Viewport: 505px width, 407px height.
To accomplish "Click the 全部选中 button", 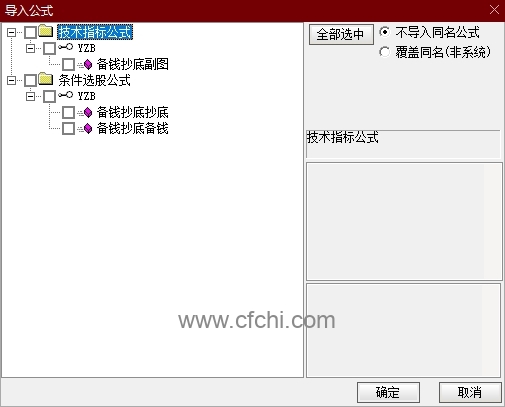I will click(x=341, y=34).
